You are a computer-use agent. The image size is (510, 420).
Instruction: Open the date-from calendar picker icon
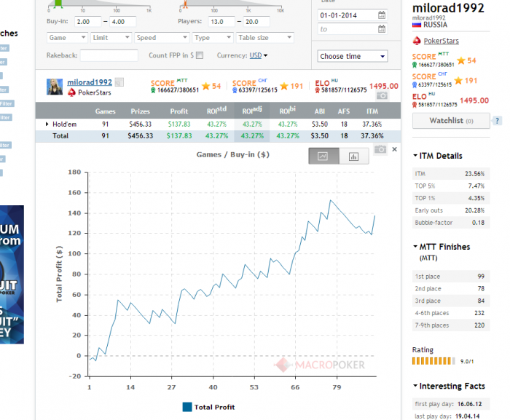pos(382,15)
